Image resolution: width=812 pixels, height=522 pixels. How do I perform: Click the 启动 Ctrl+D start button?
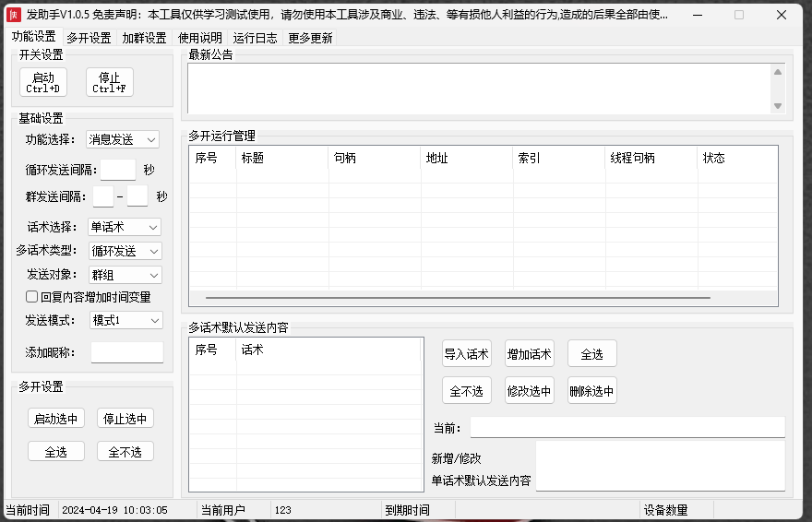pos(43,82)
